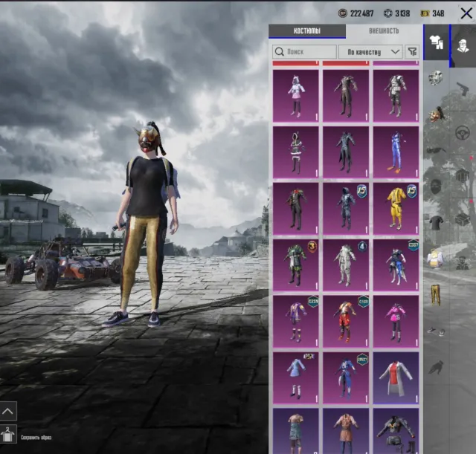Select the black suit with red collar
The width and height of the screenshot is (476, 454).
(x=296, y=209)
